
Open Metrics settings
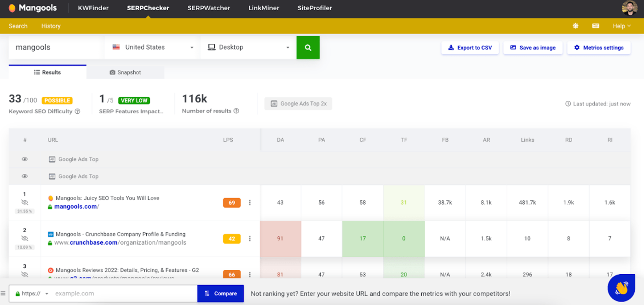(599, 47)
